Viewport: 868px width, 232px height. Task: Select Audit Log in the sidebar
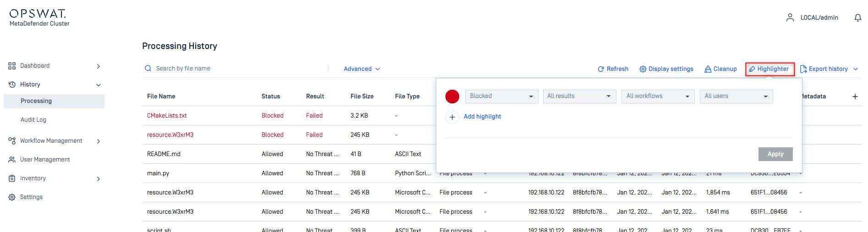(33, 120)
